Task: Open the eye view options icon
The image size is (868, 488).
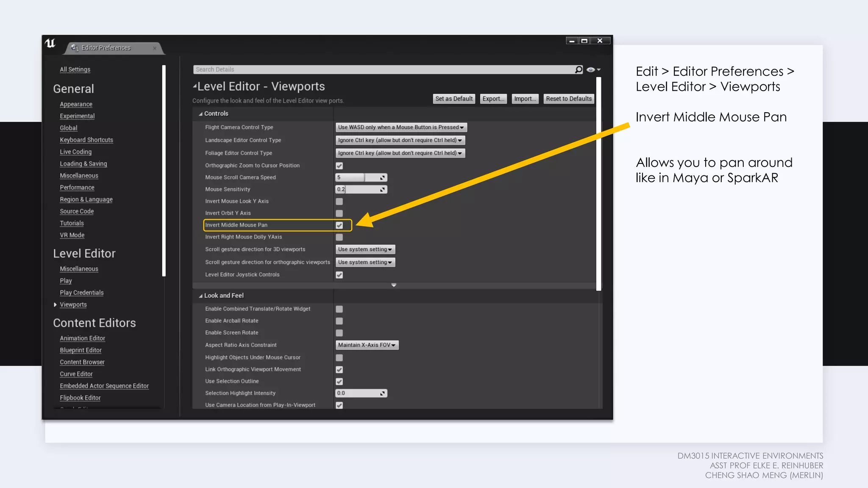Action: pos(593,69)
